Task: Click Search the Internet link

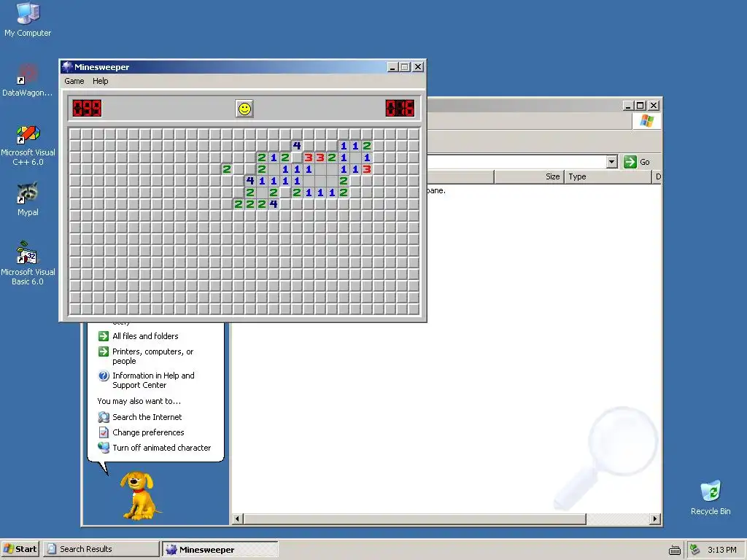Action: point(147,417)
